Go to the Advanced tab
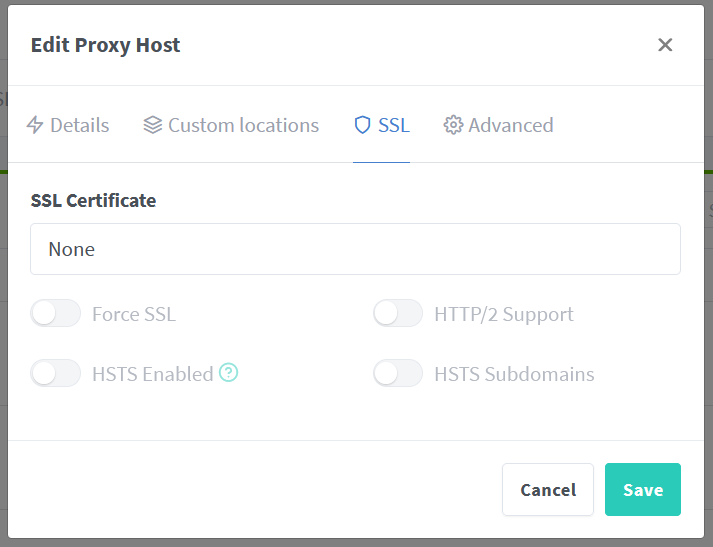713x547 pixels. tap(510, 125)
